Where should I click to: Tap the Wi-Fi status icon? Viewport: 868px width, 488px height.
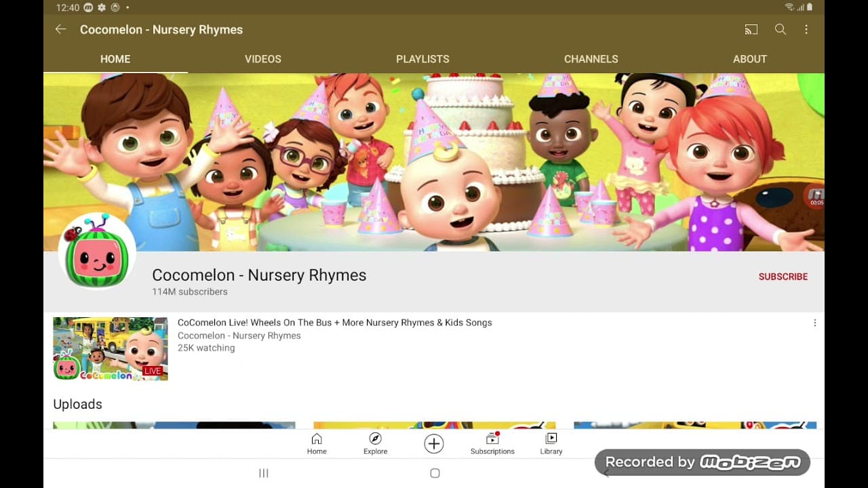point(789,7)
